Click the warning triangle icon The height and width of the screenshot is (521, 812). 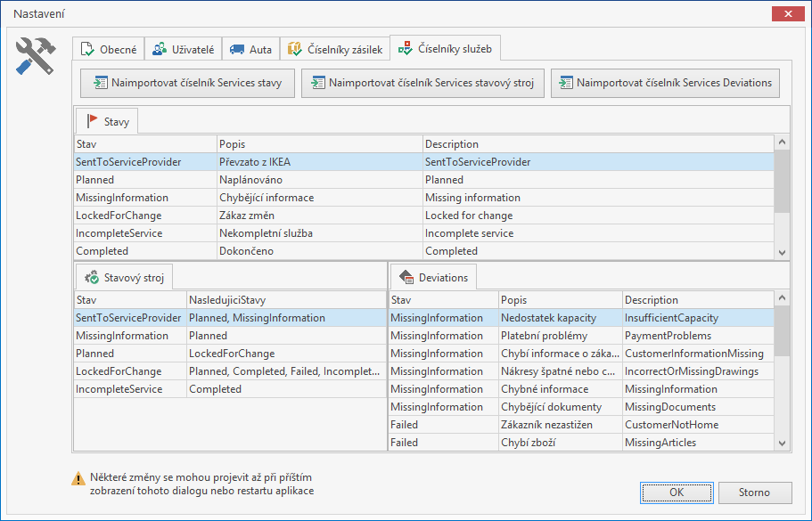(78, 479)
